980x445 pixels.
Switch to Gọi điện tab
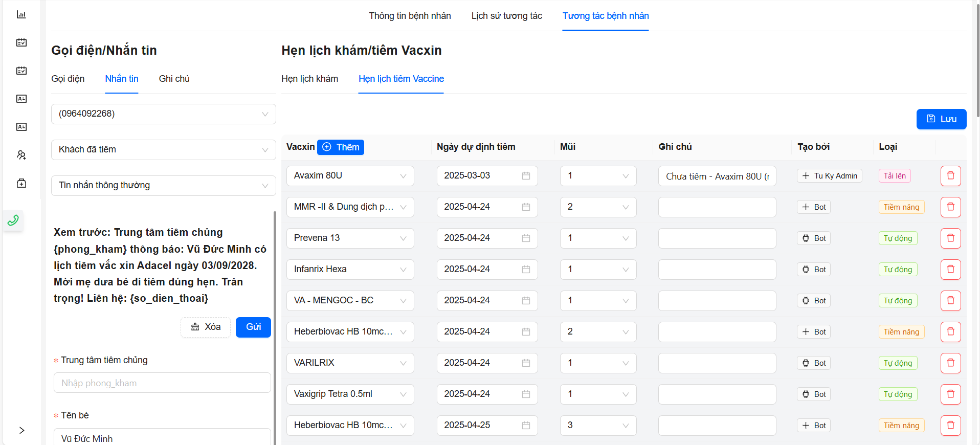(x=68, y=79)
